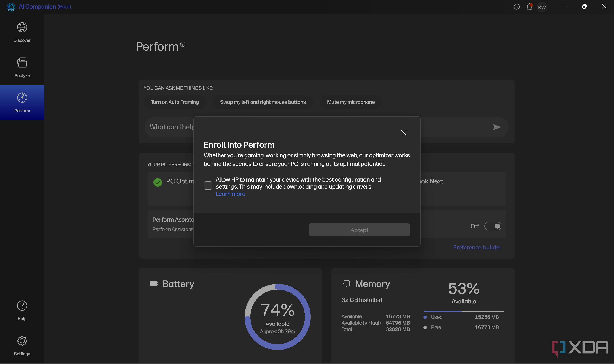This screenshot has width=614, height=364.
Task: Click the 74% battery ring gauge
Action: pos(277,317)
